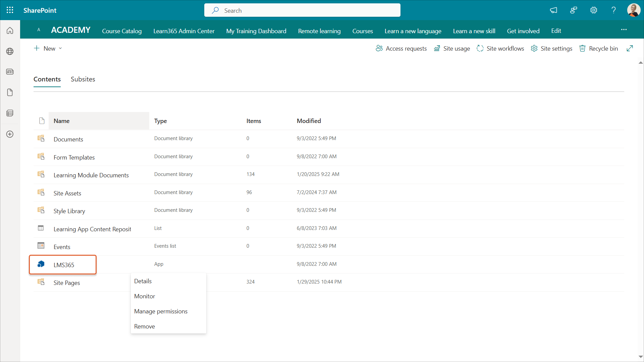
Task: Click into the Search box
Action: click(302, 10)
